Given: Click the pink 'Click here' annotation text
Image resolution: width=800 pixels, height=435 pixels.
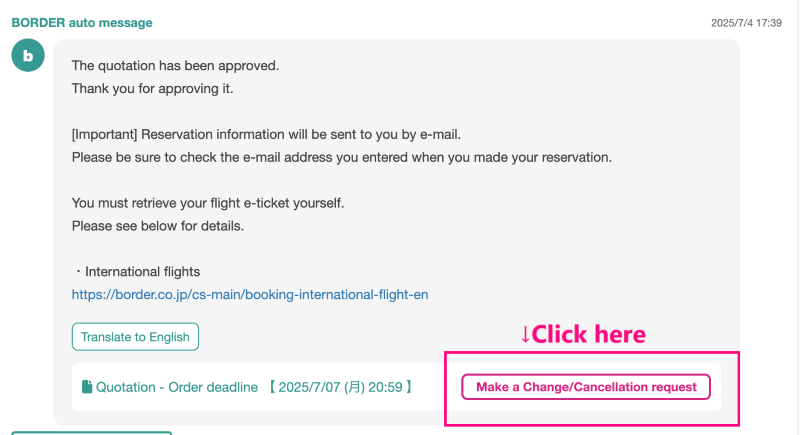Looking at the screenshot, I should (588, 335).
